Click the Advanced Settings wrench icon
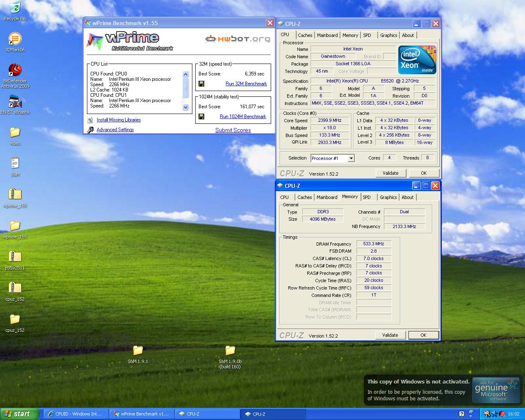This screenshot has width=525, height=420. 90,130
